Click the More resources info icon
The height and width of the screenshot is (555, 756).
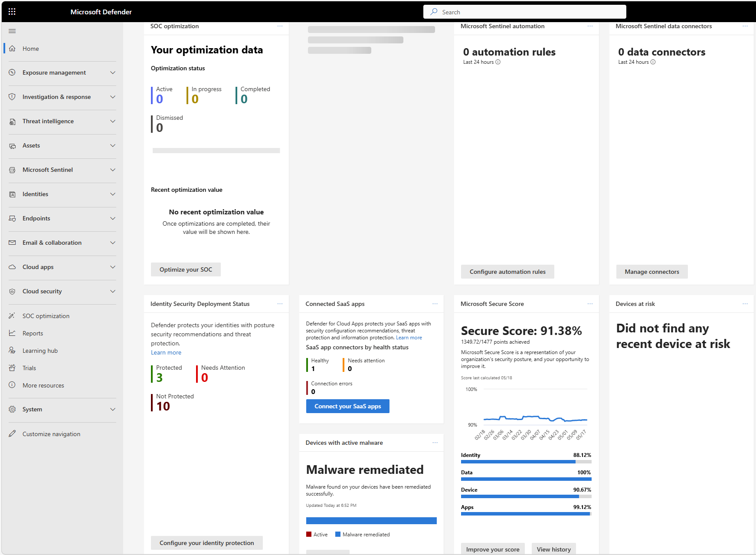[x=12, y=385]
